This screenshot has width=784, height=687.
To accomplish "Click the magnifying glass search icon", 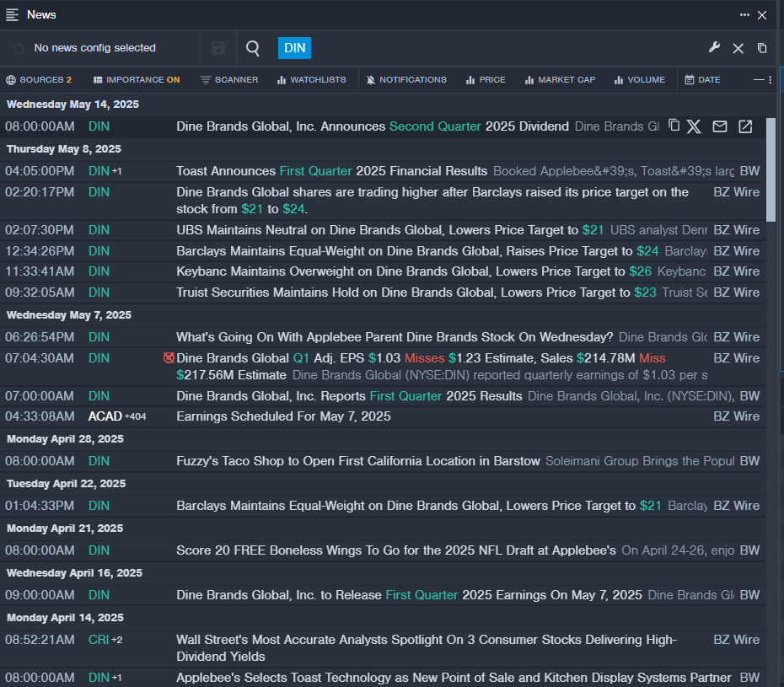I will [x=253, y=48].
